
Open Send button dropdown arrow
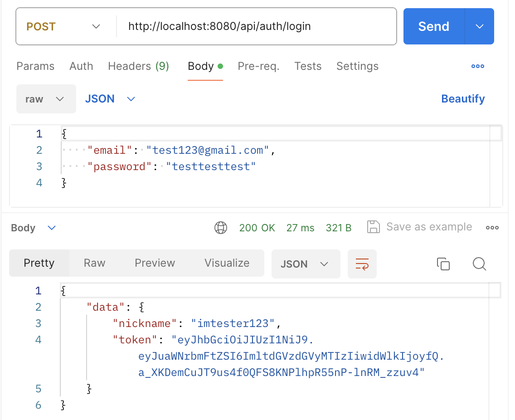(480, 26)
